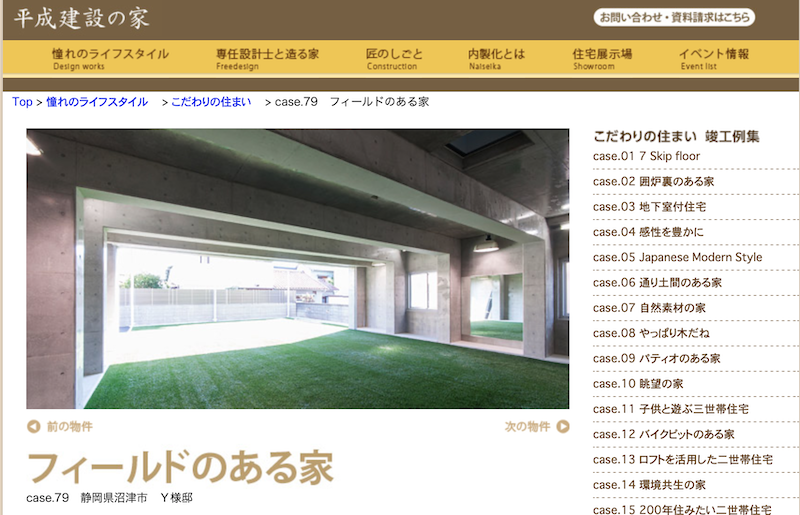Open 憧れのライフスタイル Design works menu
This screenshot has height=515, width=800.
110,59
